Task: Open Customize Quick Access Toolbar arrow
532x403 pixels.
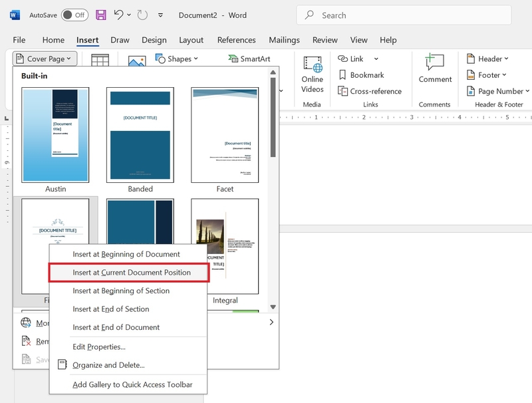Action: point(160,15)
